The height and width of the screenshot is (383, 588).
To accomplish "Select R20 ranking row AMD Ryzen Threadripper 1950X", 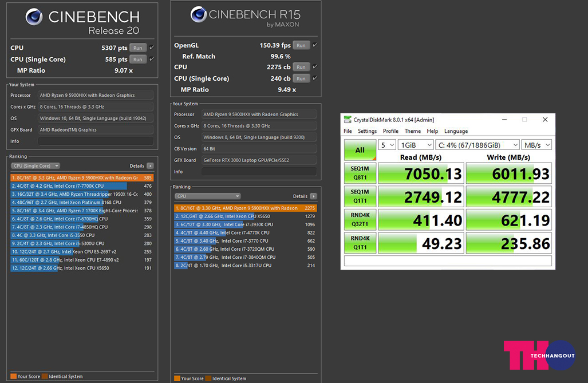I will 82,194.
